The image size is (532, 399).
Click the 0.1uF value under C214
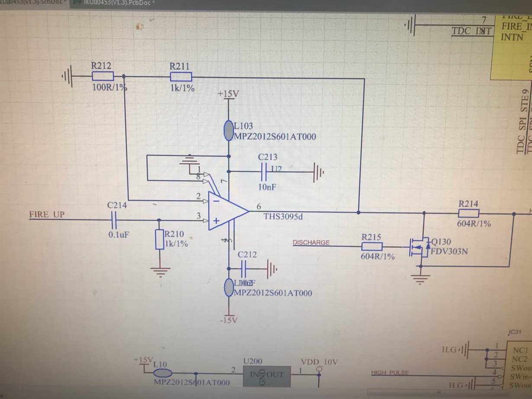pyautogui.click(x=119, y=235)
